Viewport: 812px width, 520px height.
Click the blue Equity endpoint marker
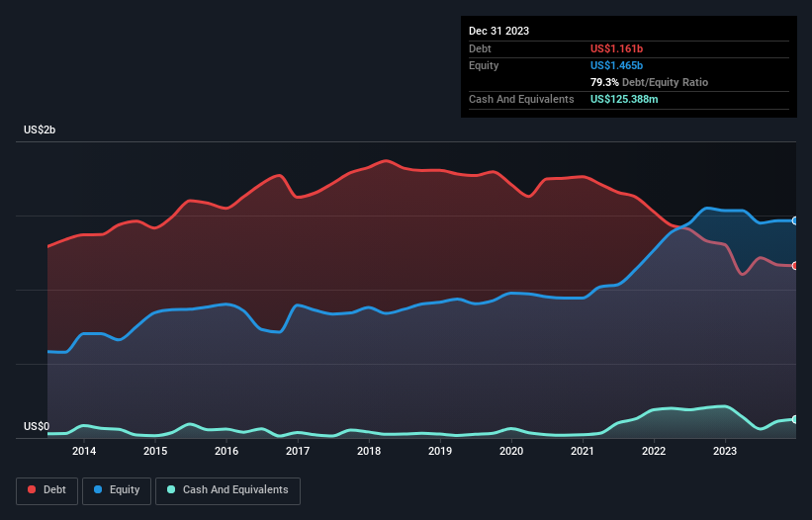coord(795,220)
